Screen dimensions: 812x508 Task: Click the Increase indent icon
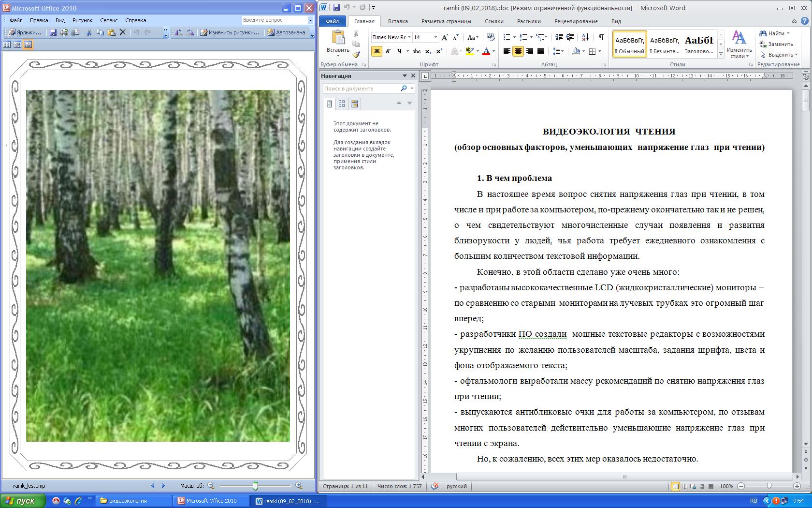(570, 37)
